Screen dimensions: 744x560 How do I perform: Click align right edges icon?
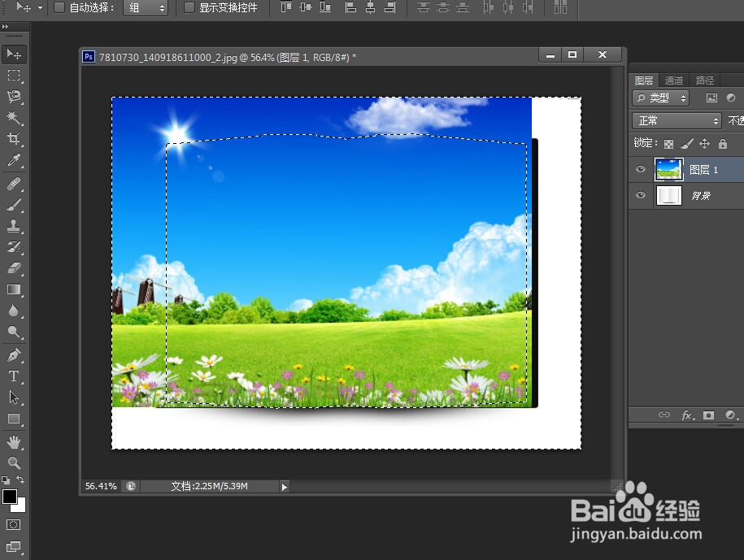pos(389,7)
